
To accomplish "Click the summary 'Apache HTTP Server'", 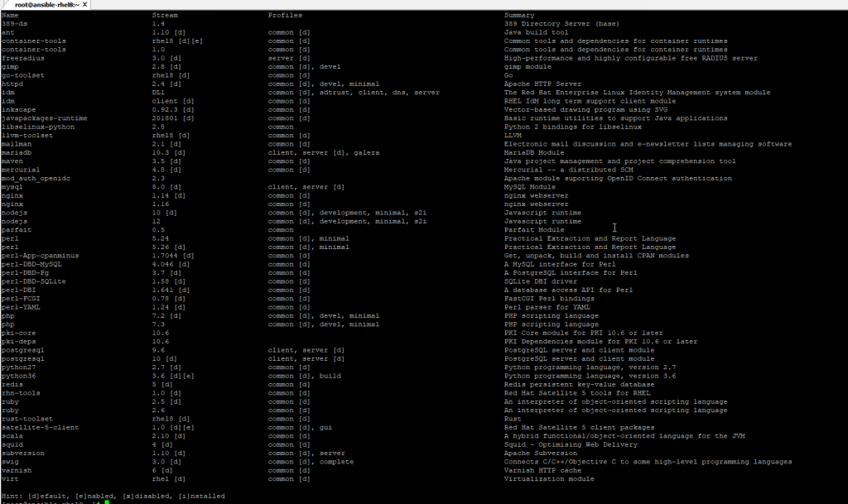I will [543, 84].
